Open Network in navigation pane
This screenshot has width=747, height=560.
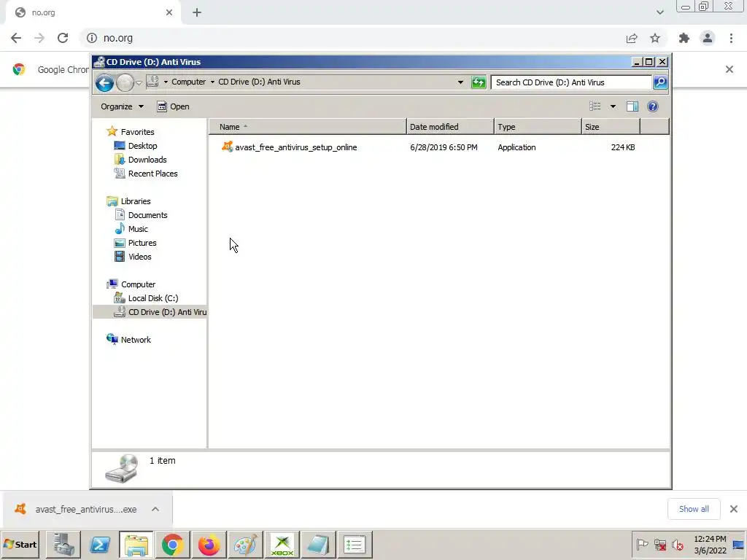135,340
